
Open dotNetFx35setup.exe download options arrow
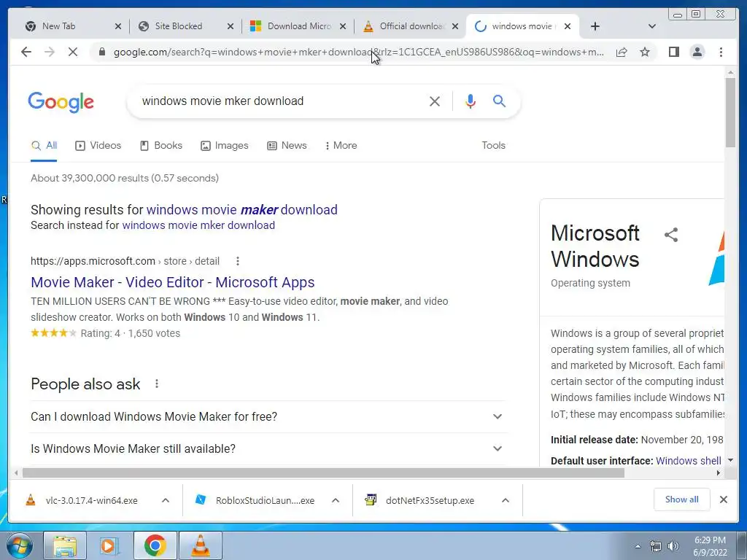point(506,500)
